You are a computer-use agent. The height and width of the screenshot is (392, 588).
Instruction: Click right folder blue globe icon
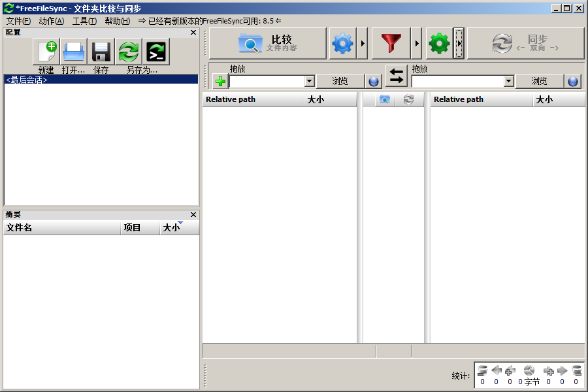(572, 81)
